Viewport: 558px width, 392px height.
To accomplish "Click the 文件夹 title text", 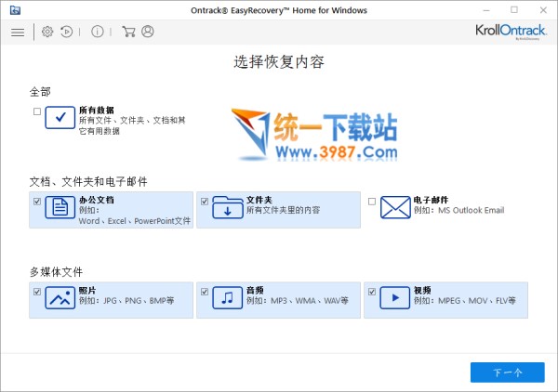I will coord(259,200).
